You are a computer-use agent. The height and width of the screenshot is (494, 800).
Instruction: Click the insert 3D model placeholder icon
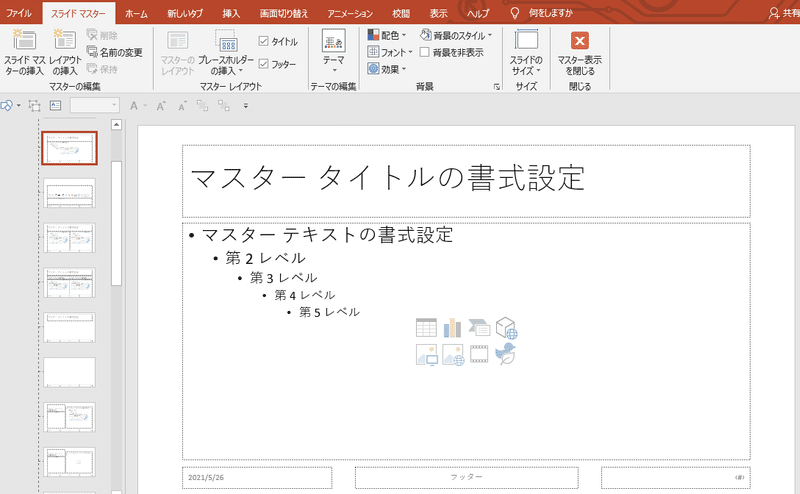(x=506, y=328)
